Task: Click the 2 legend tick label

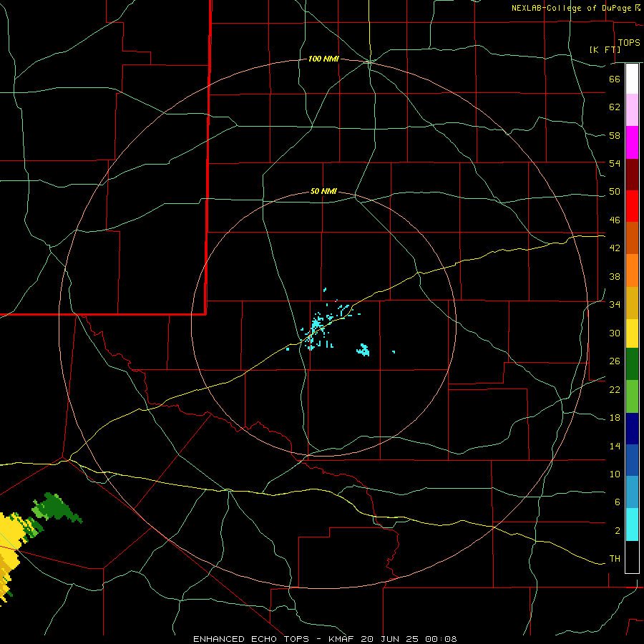Action: pos(618,531)
